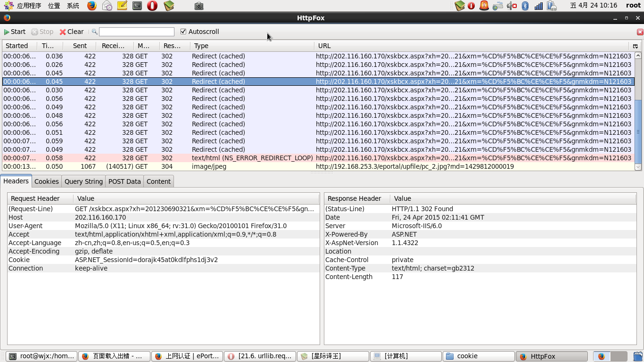Click the column picker icon in request list
The width and height of the screenshot is (644, 362).
pos(636,46)
